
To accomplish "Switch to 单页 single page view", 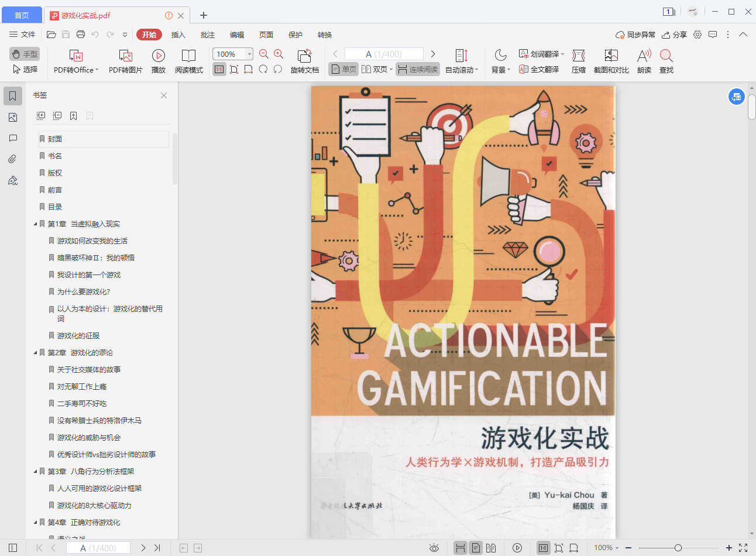I will pos(343,69).
